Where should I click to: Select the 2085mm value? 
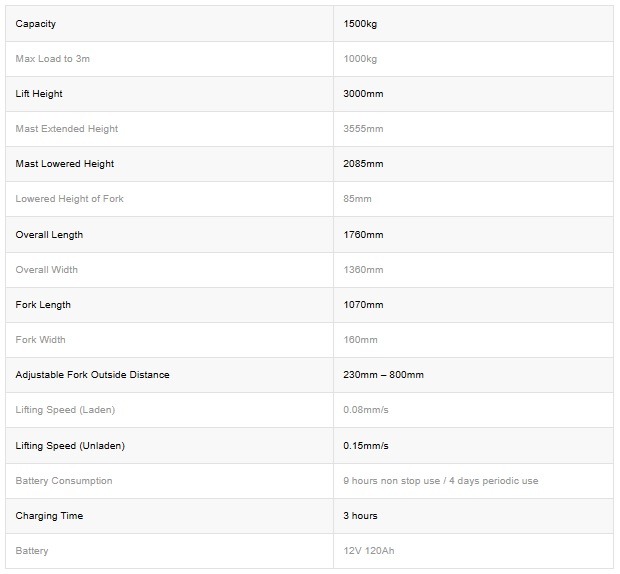click(x=363, y=164)
